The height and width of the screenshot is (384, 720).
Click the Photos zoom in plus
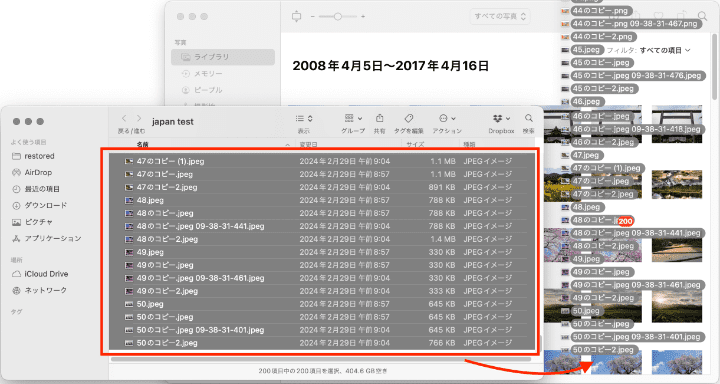[363, 17]
